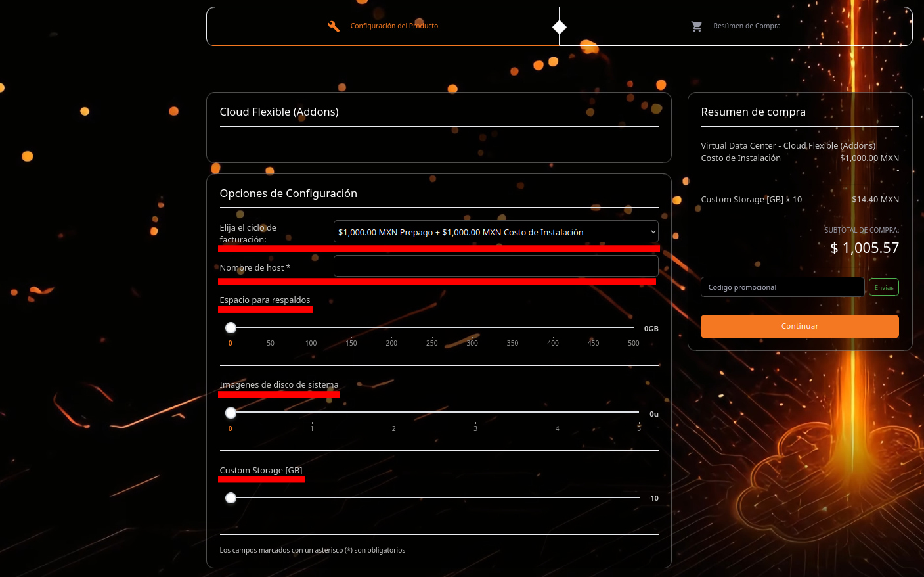Set system disk images to 5
Viewport: 924px width, 577px height.
pos(638,413)
